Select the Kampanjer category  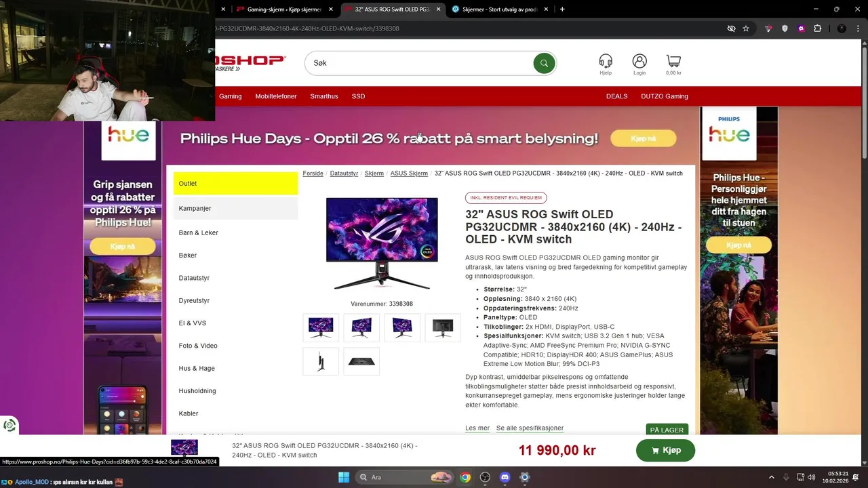coord(235,208)
